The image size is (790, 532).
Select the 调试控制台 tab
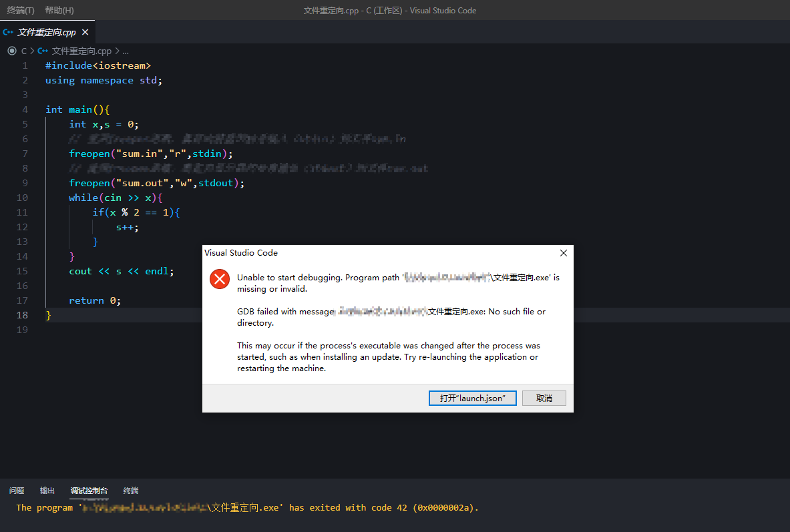coord(89,491)
